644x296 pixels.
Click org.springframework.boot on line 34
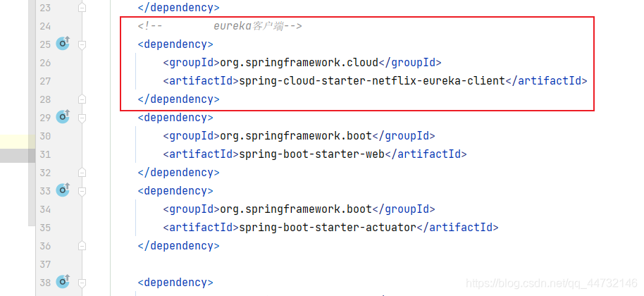point(296,209)
